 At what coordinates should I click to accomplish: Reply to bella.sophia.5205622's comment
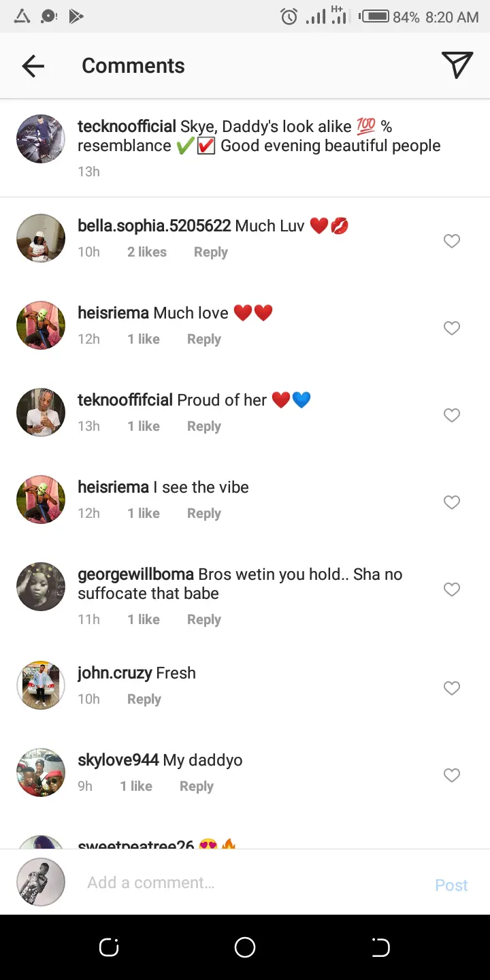(x=210, y=252)
